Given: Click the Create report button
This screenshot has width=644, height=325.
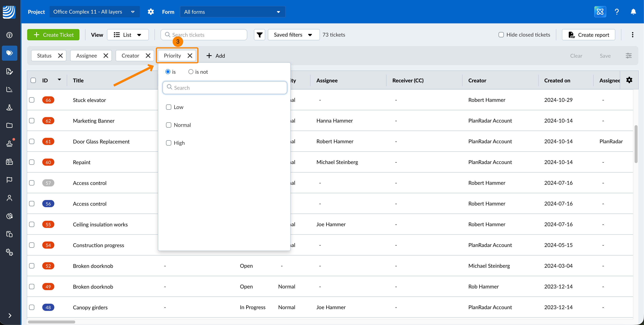Looking at the screenshot, I should 589,35.
